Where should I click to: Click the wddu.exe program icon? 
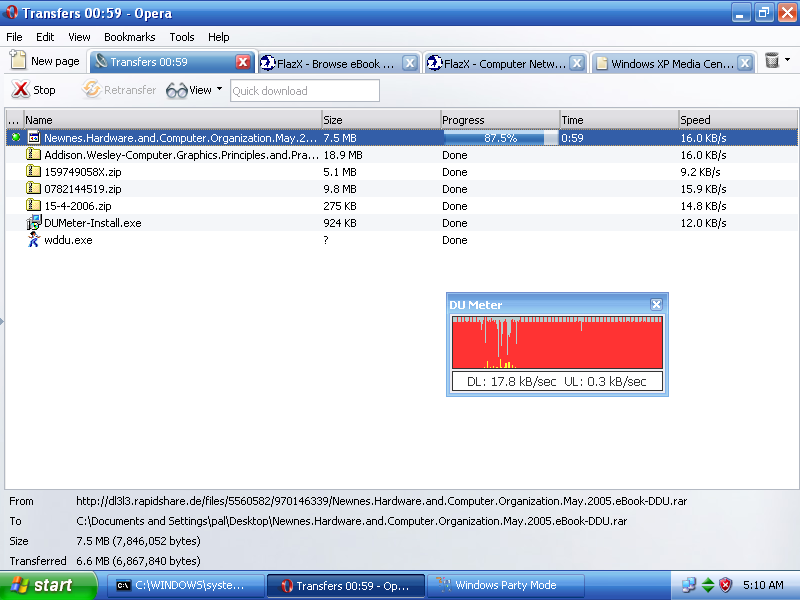34,239
